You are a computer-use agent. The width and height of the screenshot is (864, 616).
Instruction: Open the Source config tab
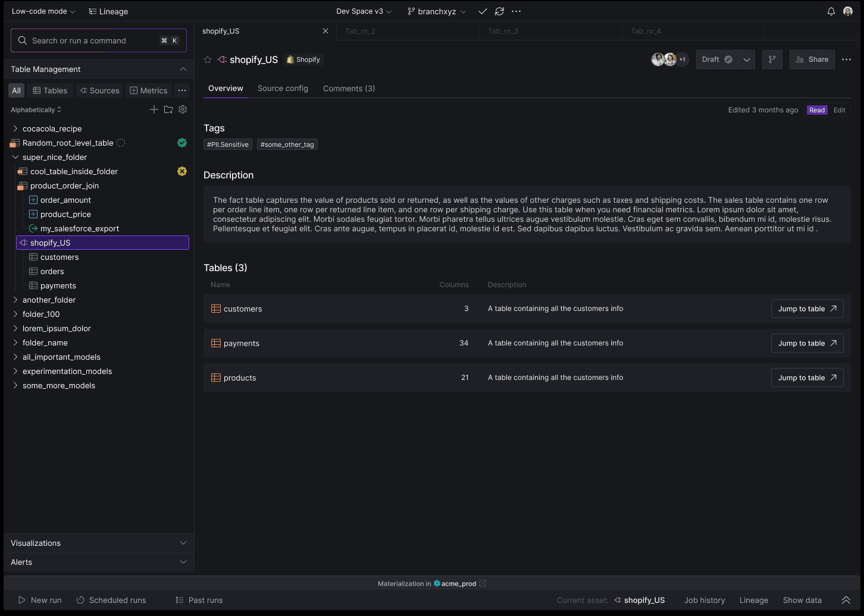click(x=283, y=88)
